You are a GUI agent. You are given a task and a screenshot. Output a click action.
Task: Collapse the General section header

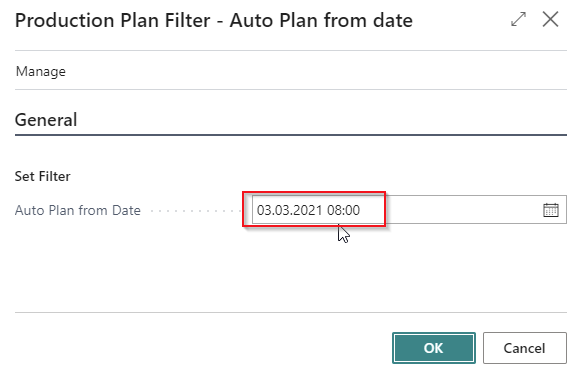[x=46, y=120]
